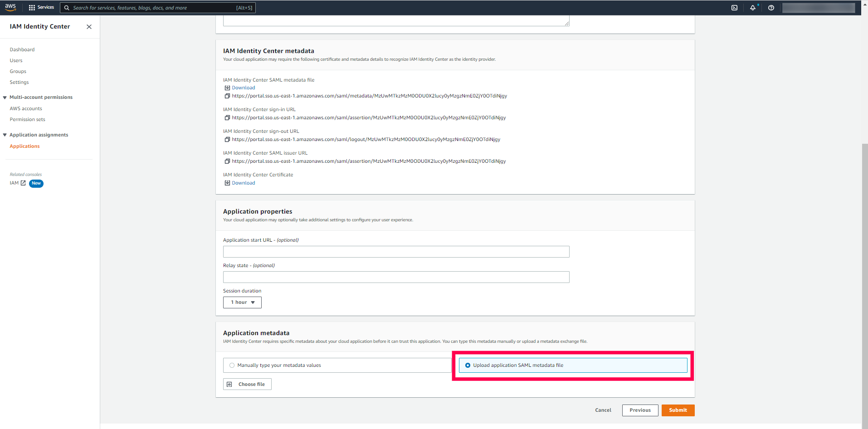Open Settings in the sidebar
The height and width of the screenshot is (429, 868).
coord(19,83)
